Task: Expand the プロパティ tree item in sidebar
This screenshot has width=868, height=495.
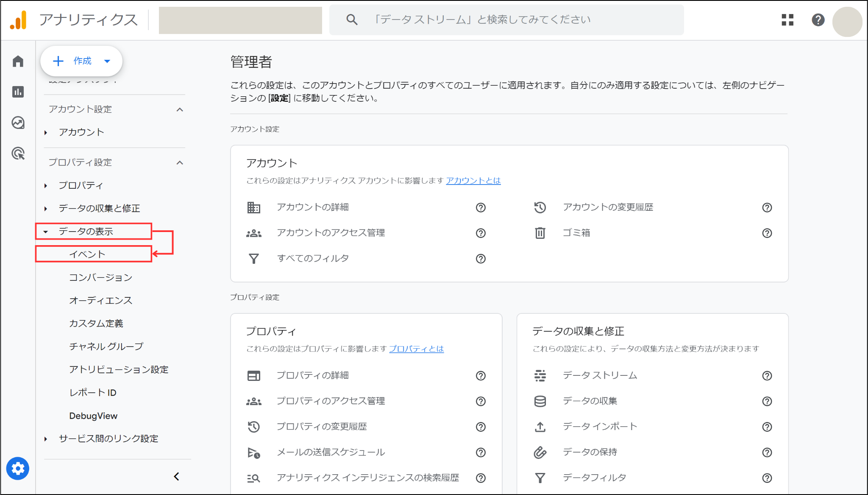Action: (x=46, y=185)
